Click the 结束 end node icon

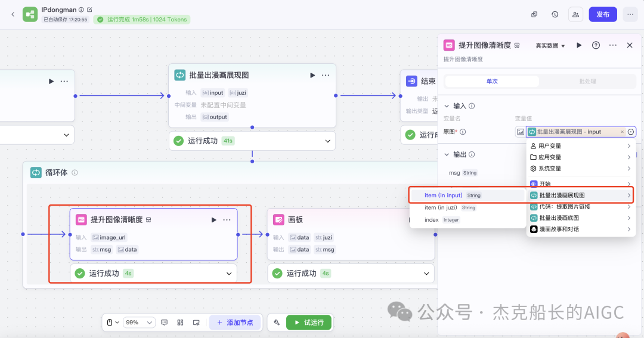[411, 81]
